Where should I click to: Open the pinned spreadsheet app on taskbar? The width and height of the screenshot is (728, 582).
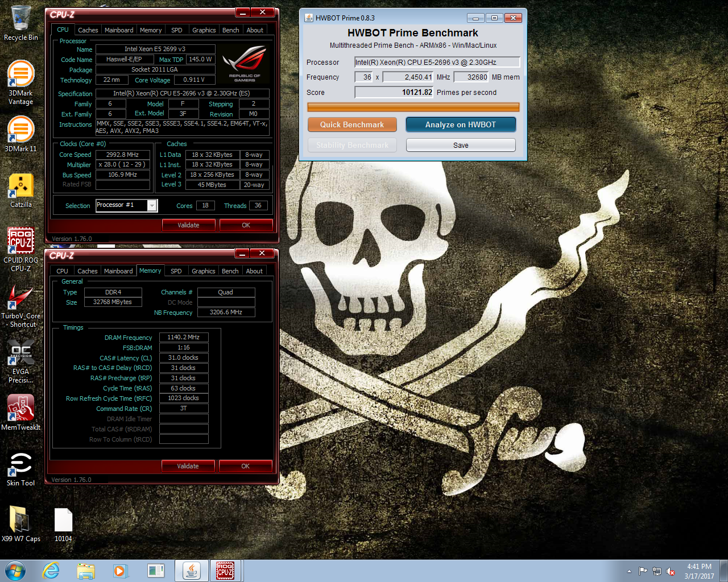point(155,571)
